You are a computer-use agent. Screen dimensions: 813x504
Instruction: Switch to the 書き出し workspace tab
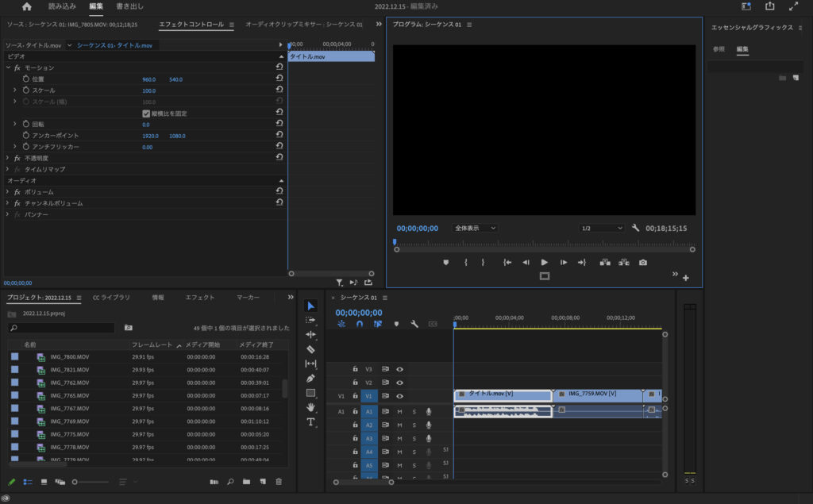(x=129, y=6)
